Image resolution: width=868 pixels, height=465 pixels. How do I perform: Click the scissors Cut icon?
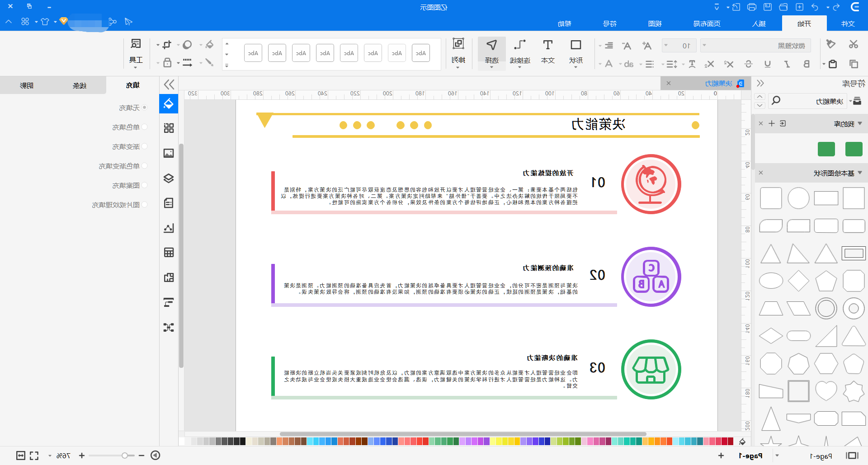(x=853, y=44)
